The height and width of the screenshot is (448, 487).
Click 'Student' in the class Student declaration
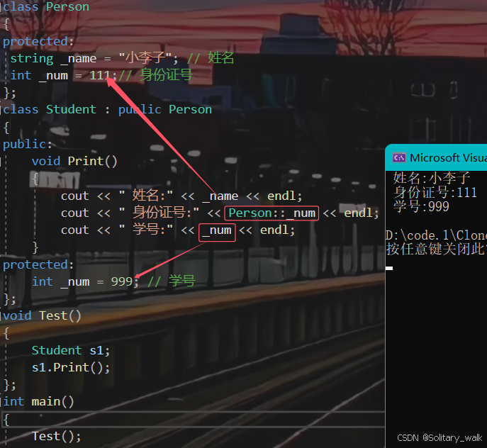[x=71, y=109]
